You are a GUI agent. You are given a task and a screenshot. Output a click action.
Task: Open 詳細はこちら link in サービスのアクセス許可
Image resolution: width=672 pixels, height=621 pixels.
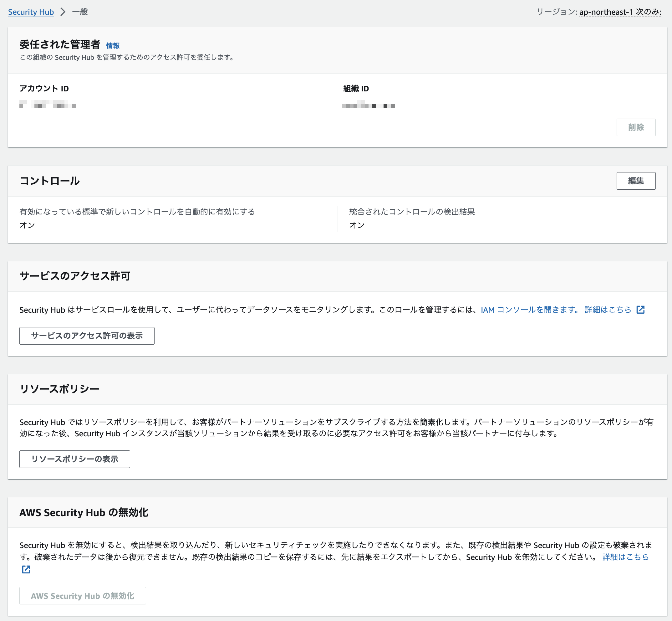coord(608,310)
